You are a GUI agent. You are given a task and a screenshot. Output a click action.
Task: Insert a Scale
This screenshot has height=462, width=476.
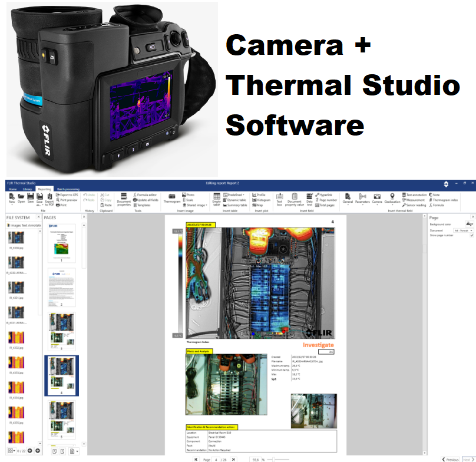[188, 200]
